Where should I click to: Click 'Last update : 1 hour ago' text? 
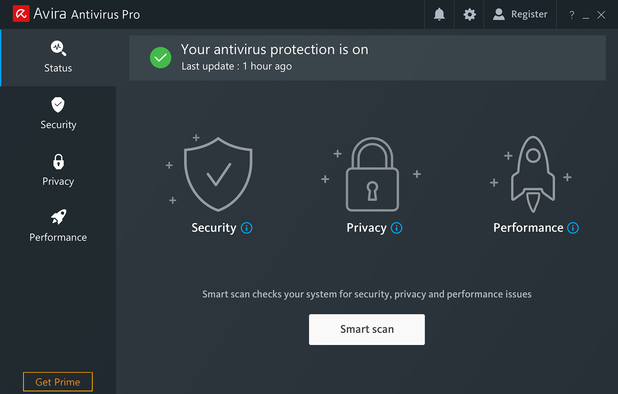236,66
